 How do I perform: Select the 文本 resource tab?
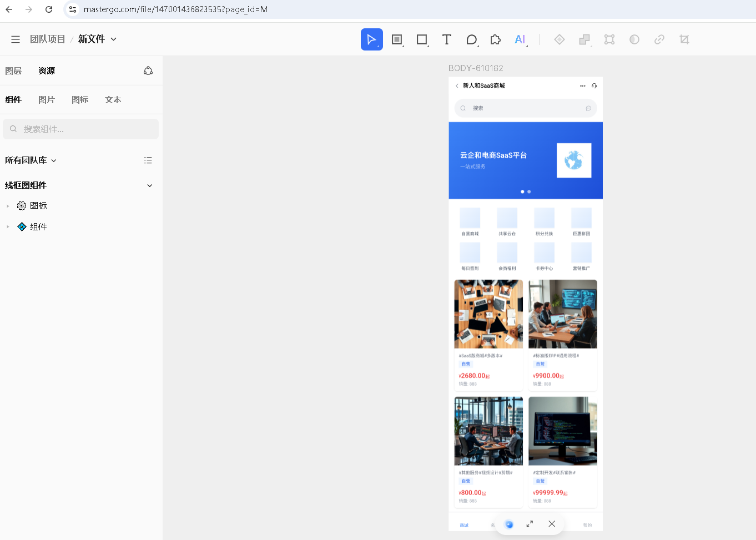[x=113, y=100]
